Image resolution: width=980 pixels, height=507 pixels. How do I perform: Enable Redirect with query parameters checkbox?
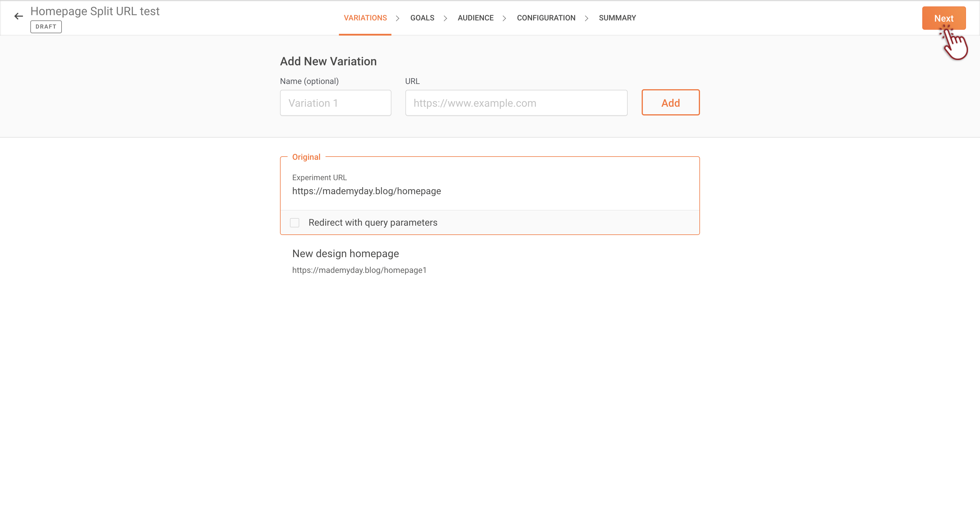coord(295,222)
